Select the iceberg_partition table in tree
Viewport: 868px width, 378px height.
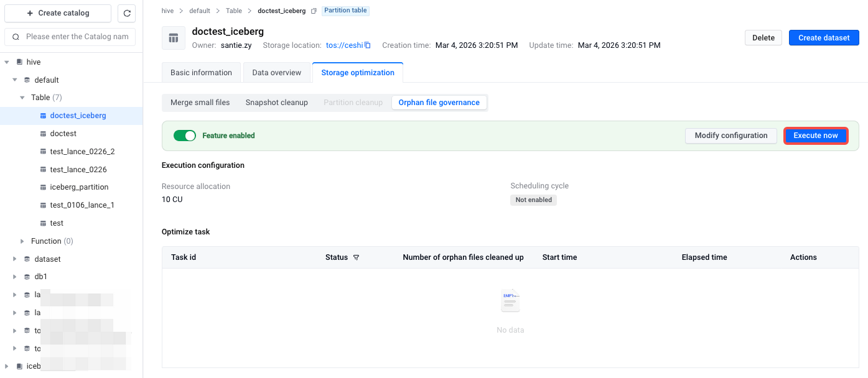tap(79, 187)
